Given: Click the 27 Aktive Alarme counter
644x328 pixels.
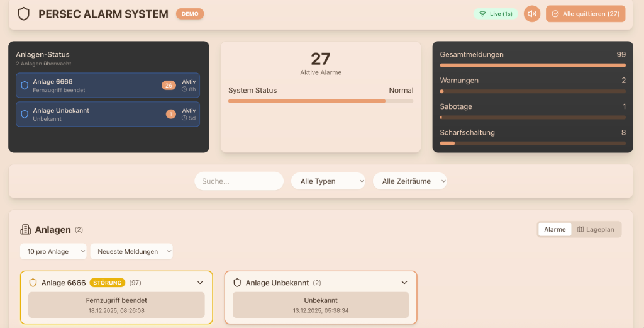Looking at the screenshot, I should [x=321, y=64].
